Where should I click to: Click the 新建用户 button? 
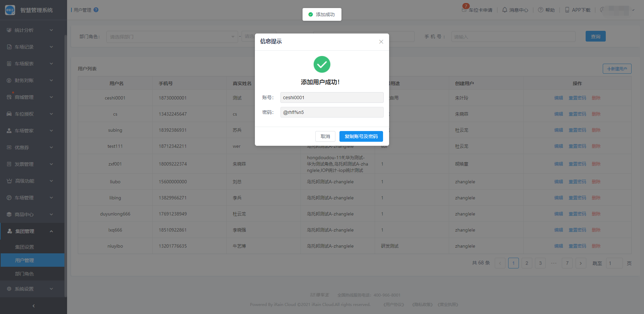[617, 69]
